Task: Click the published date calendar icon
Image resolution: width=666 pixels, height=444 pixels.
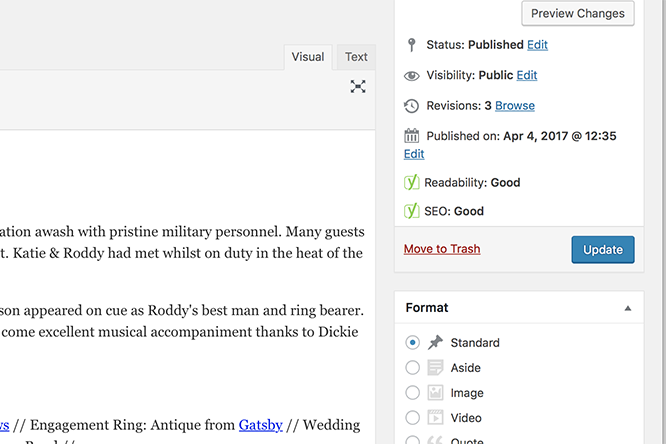Action: tap(411, 136)
